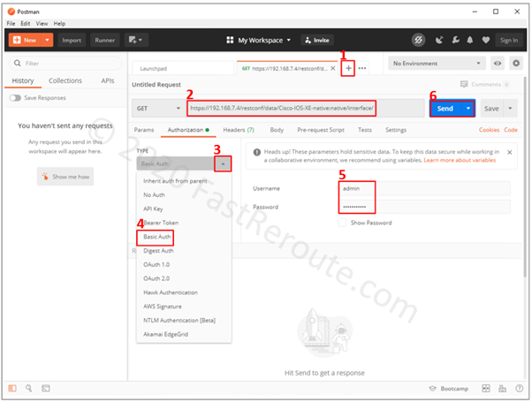This screenshot has width=532, height=402.
Task: Open the Save button dropdown arrow
Action: [x=510, y=108]
